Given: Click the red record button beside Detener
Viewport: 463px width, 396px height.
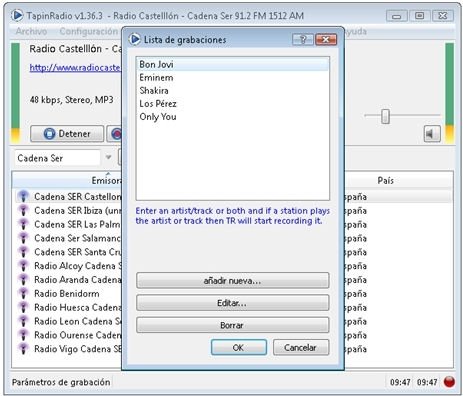Looking at the screenshot, I should (115, 134).
